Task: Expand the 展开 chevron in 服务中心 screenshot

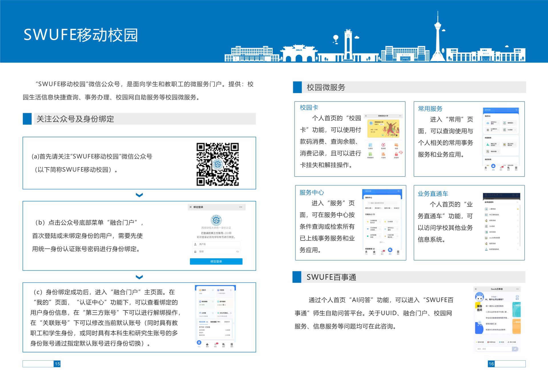Action: pyautogui.click(x=382, y=242)
